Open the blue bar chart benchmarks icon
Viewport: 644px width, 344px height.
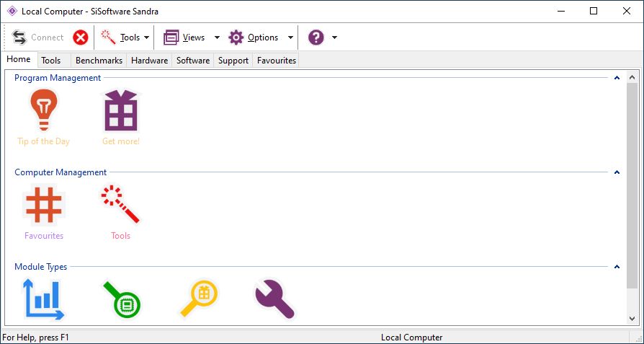pyautogui.click(x=43, y=299)
